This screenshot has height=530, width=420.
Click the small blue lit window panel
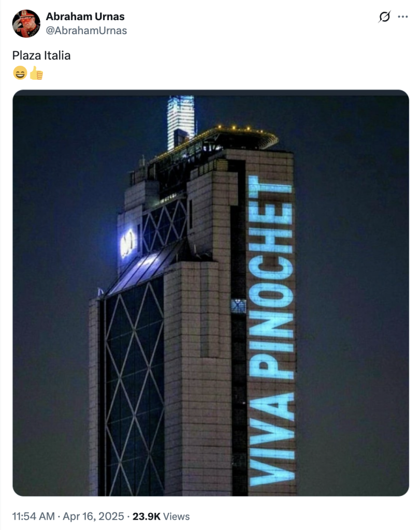tap(239, 306)
